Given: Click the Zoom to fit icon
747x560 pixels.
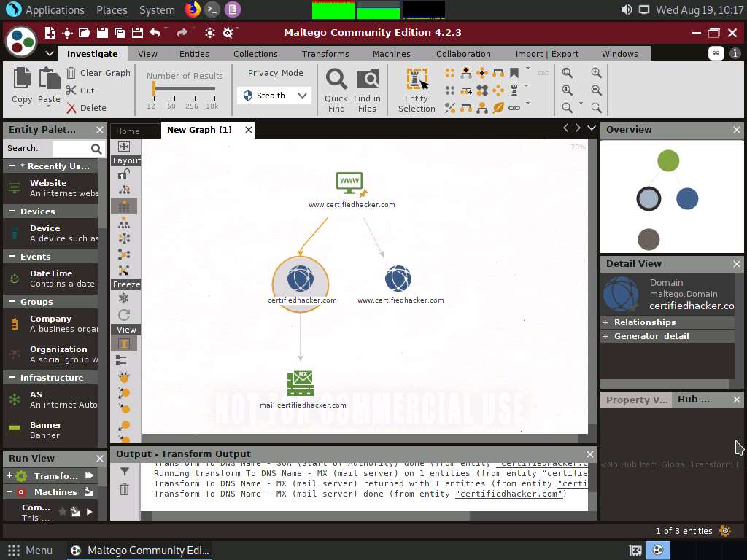Looking at the screenshot, I should [567, 73].
